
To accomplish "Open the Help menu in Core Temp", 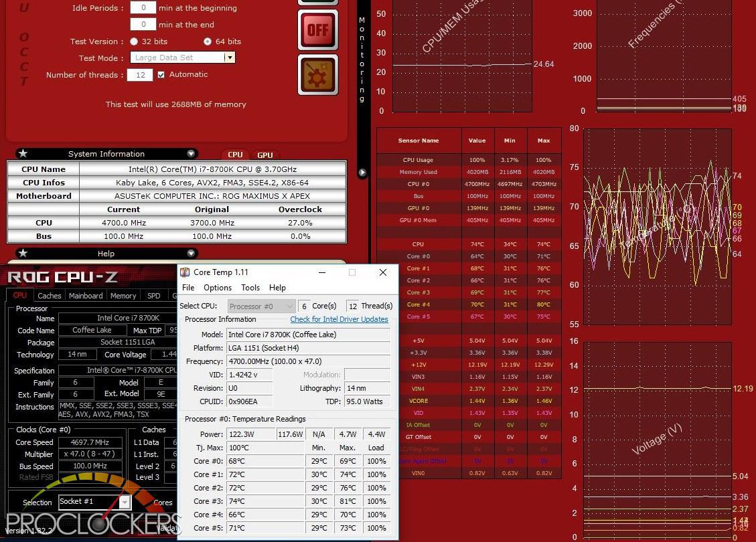I will point(277,288).
